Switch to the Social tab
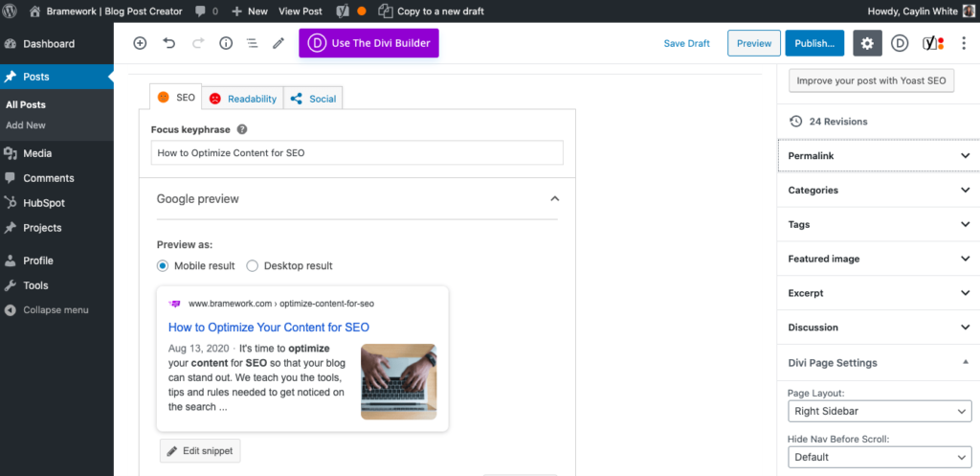 tap(313, 99)
